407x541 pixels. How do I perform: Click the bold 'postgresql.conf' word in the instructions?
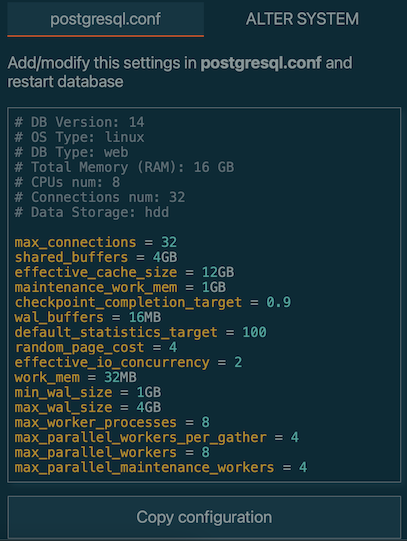pos(261,63)
